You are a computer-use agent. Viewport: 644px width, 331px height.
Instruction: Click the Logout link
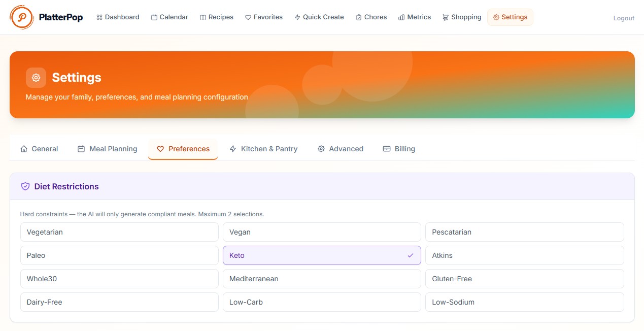pos(624,18)
